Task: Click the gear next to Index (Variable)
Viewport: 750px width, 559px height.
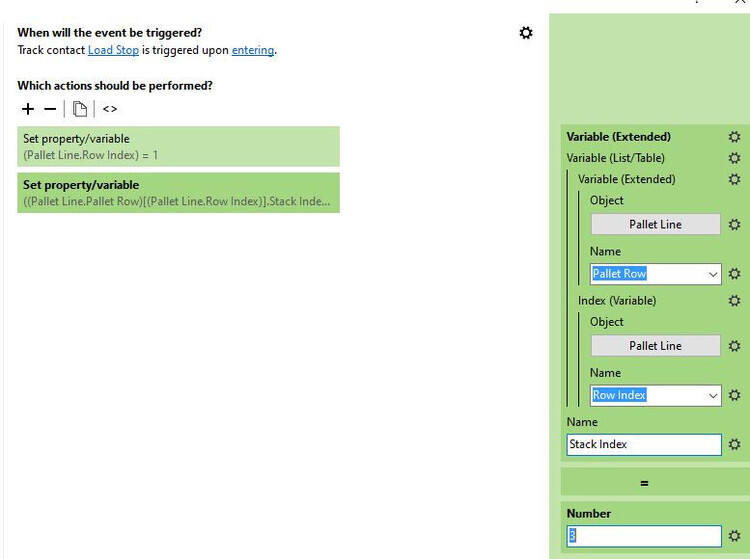Action: click(x=734, y=300)
